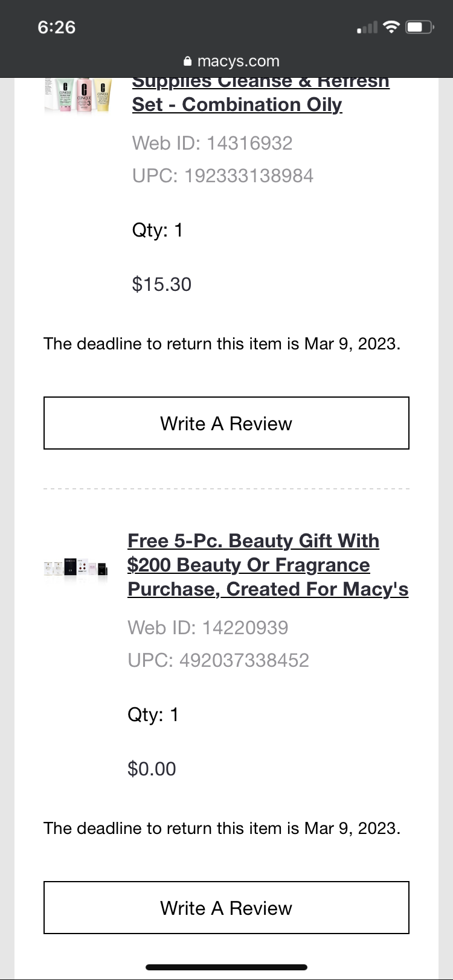The width and height of the screenshot is (453, 980).
Task: Tap the $15.30 price
Action: 162,284
